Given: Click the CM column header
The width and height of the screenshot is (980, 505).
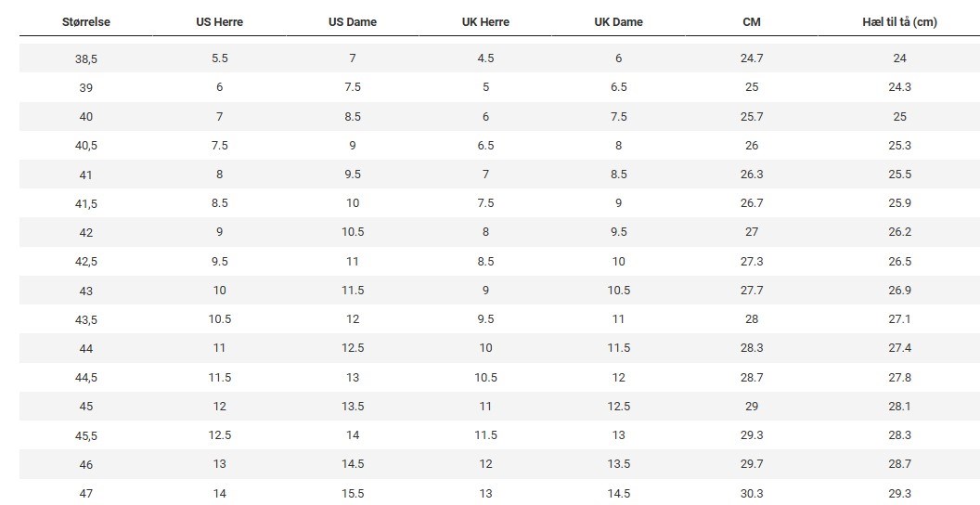Looking at the screenshot, I should pyautogui.click(x=752, y=22).
